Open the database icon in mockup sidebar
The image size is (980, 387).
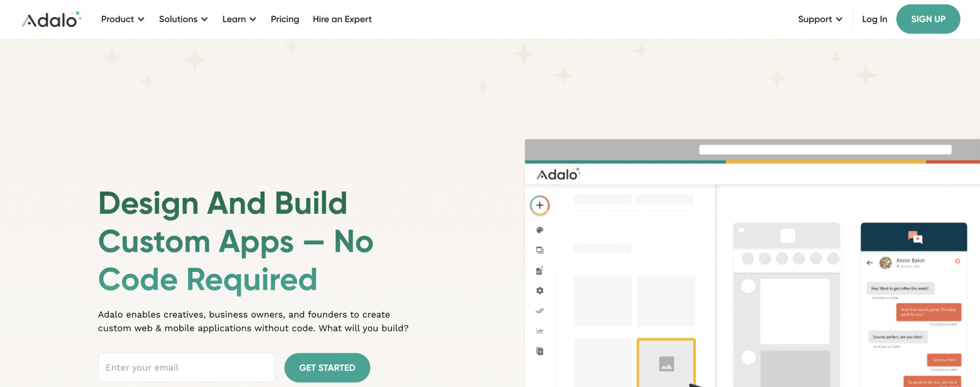point(540,271)
